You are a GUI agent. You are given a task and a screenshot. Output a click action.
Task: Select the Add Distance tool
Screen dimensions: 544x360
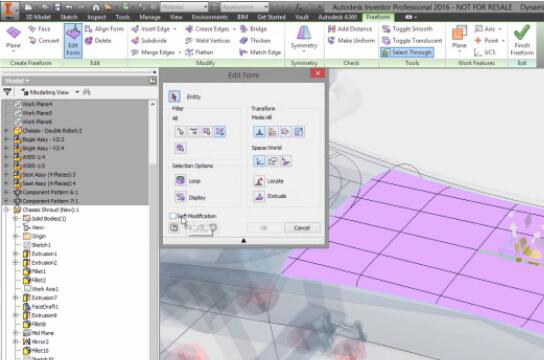tap(350, 29)
